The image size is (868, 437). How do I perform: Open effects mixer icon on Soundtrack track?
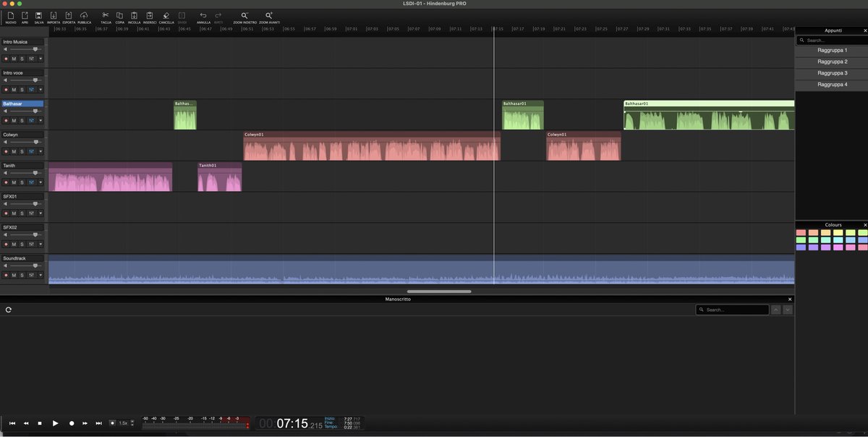pos(32,275)
